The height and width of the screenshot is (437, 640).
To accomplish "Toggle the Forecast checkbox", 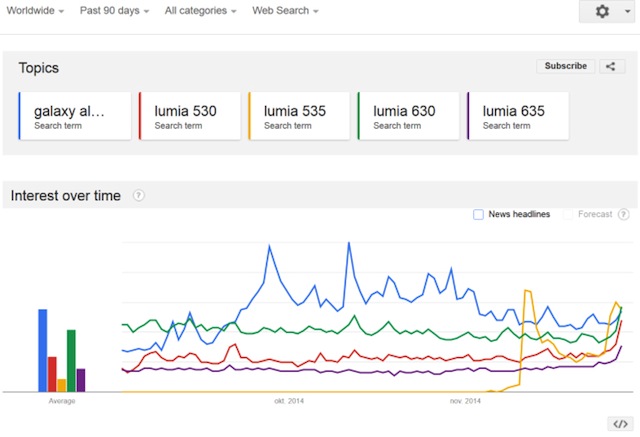I will (569, 214).
